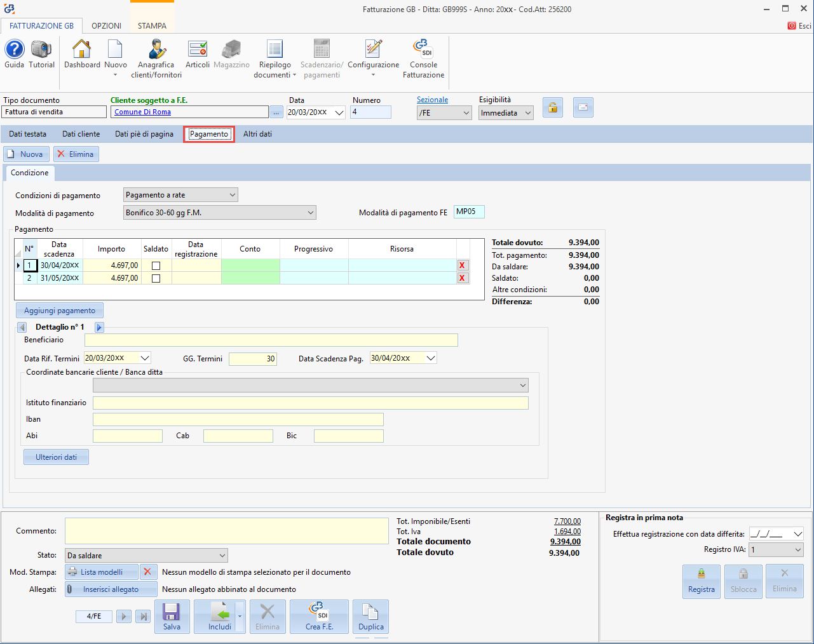Remove print model with red X
The image size is (814, 644).
(x=147, y=572)
